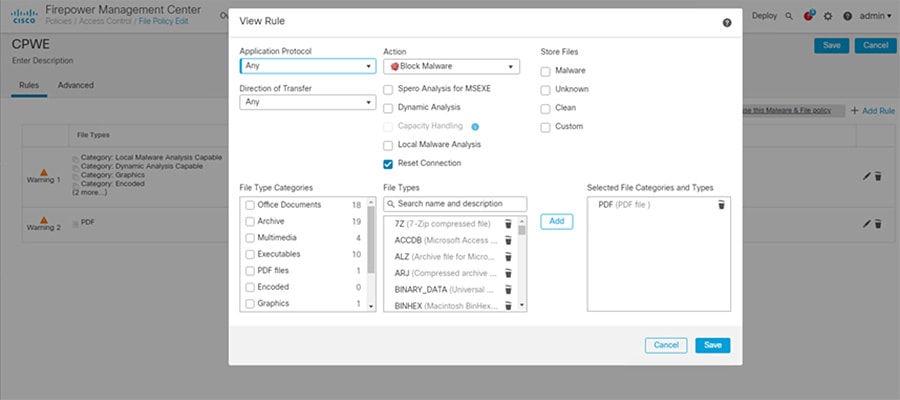Click the Capacity Handling info icon
The image size is (900, 400).
pyautogui.click(x=475, y=127)
